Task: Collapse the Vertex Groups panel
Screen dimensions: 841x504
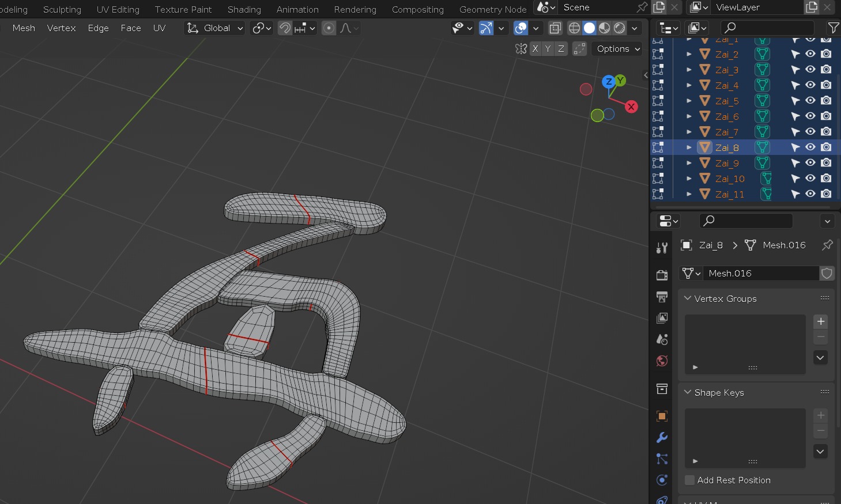Action: (x=687, y=298)
